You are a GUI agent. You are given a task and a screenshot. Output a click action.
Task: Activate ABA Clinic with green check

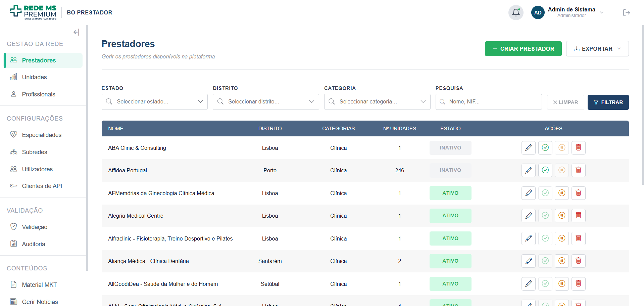545,148
